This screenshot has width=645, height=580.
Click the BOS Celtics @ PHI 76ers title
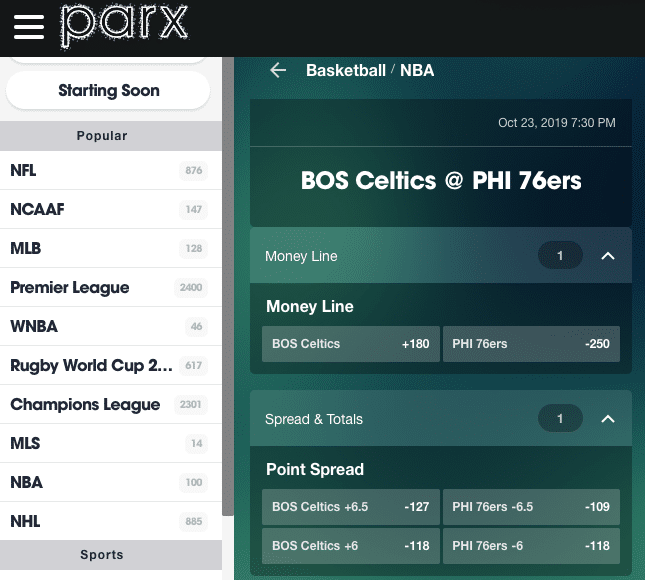(441, 181)
